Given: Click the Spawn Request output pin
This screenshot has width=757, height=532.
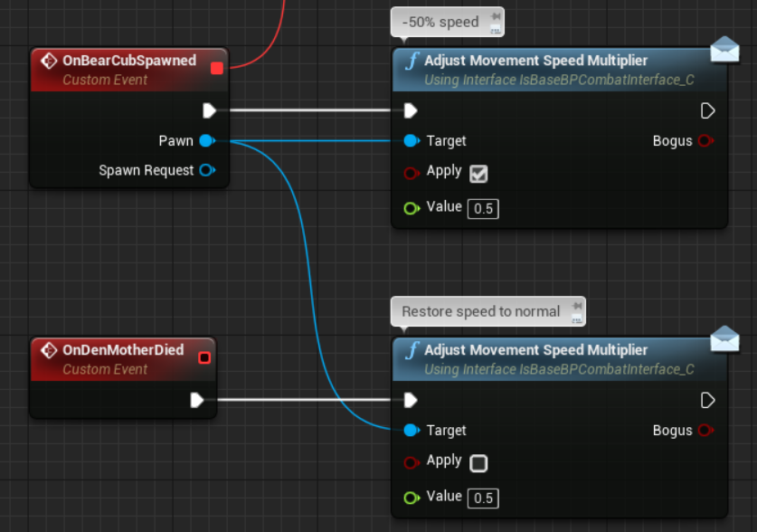Looking at the screenshot, I should 206,170.
